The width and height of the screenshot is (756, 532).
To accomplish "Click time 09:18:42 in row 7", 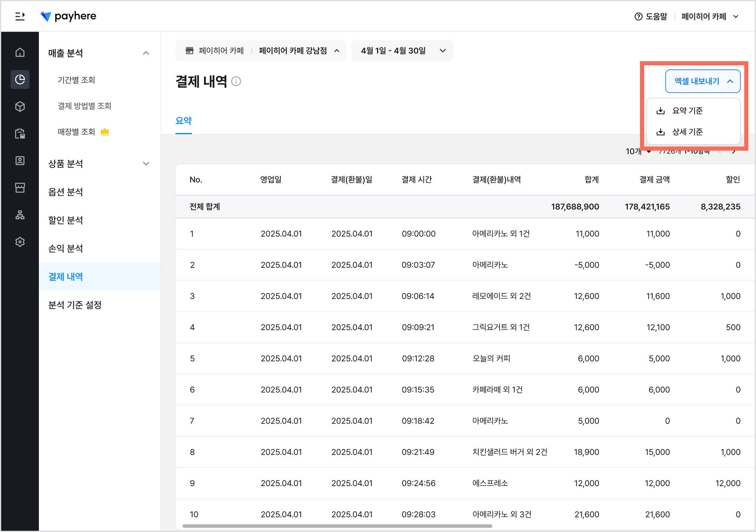I will click(418, 421).
